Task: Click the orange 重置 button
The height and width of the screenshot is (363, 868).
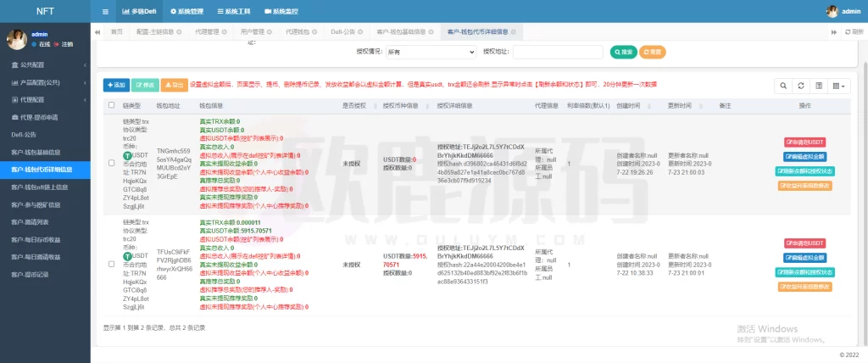Action: point(653,52)
